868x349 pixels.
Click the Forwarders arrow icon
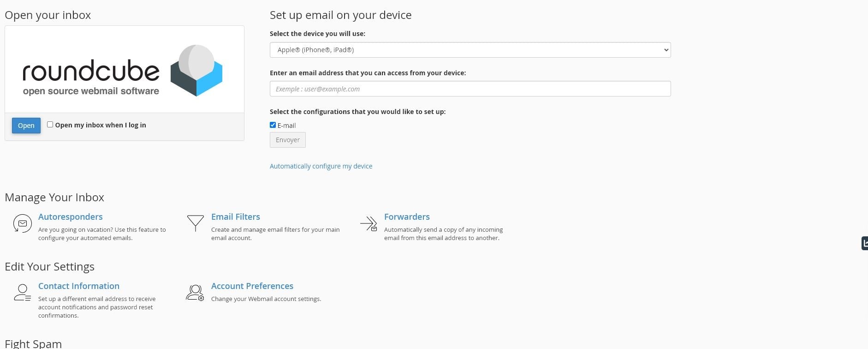click(369, 224)
